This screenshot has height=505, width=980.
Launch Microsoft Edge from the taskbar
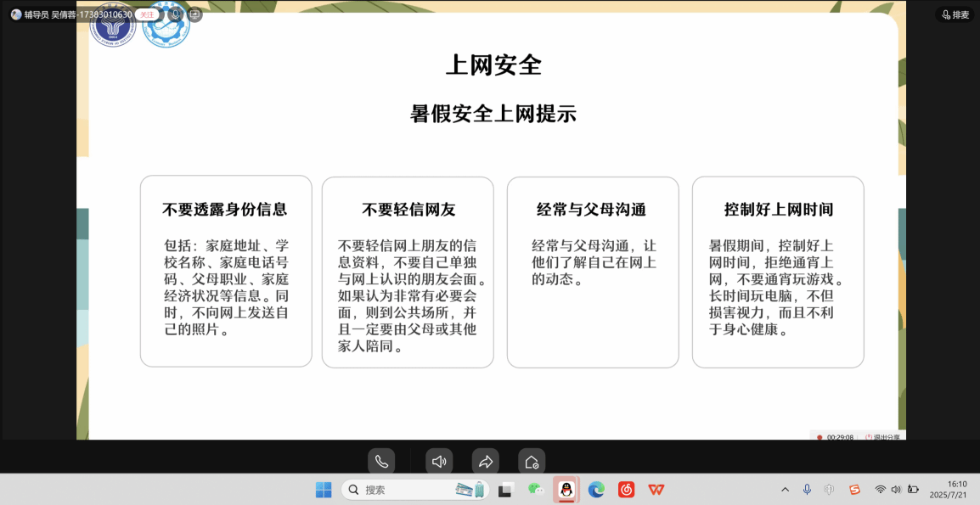point(596,490)
